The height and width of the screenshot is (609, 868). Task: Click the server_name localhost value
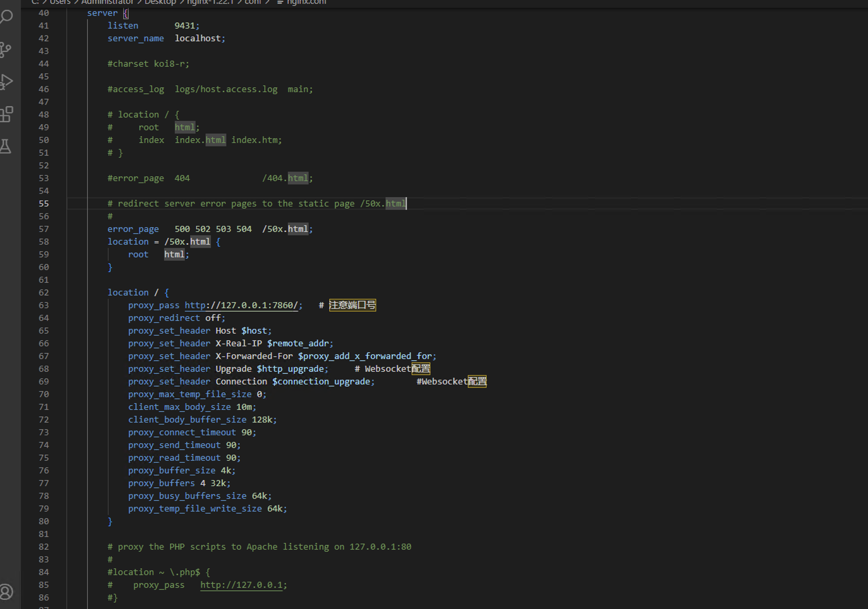click(198, 38)
